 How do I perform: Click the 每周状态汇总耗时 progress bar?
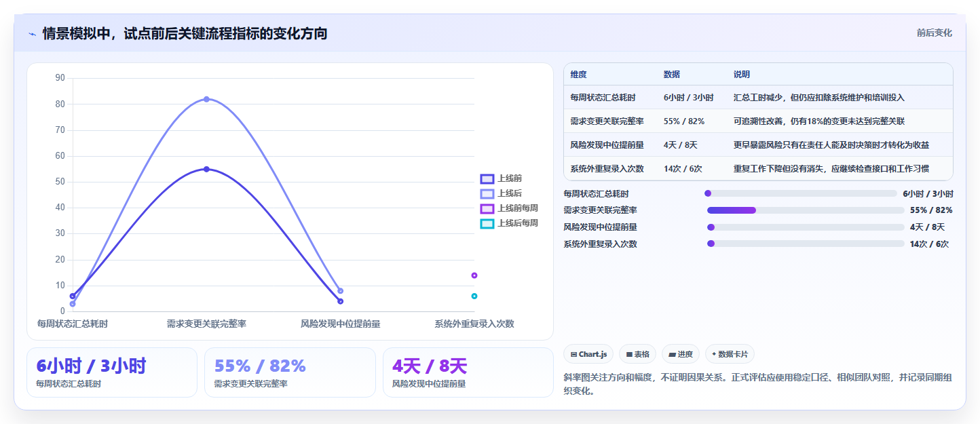point(800,193)
